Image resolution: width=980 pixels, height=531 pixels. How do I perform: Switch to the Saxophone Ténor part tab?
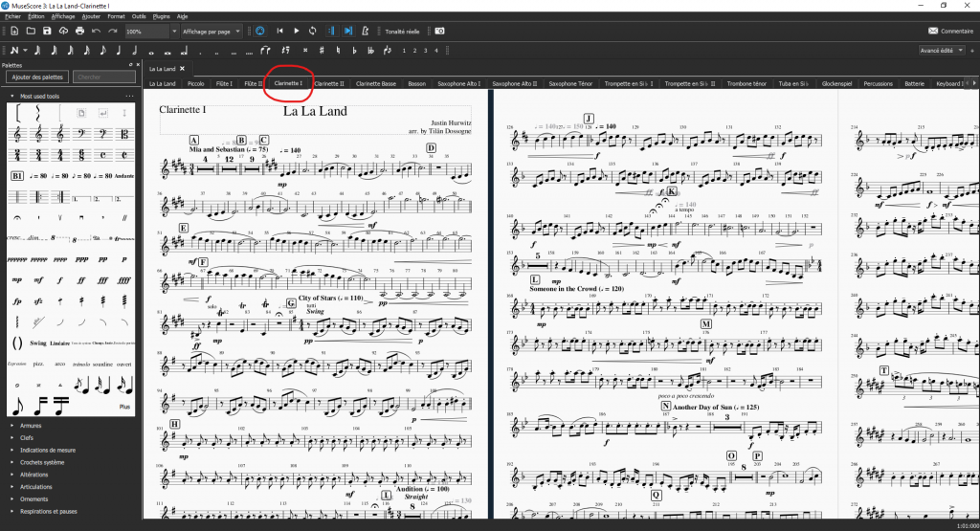(570, 83)
